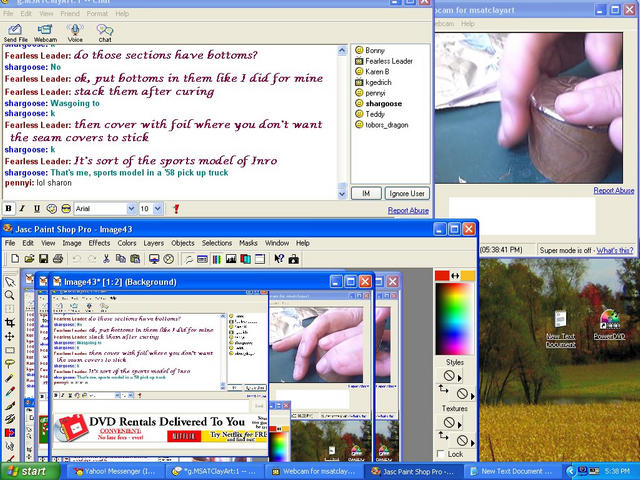Viewport: 640px width, 480px height.
Task: Open the font size 10 dropdown
Action: coord(158,209)
